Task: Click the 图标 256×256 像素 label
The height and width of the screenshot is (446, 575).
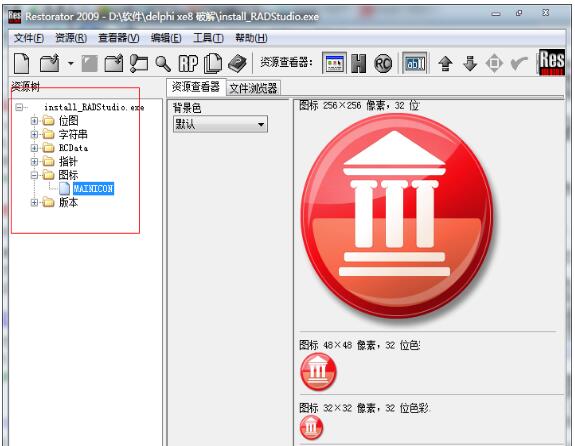Action: pyautogui.click(x=359, y=106)
